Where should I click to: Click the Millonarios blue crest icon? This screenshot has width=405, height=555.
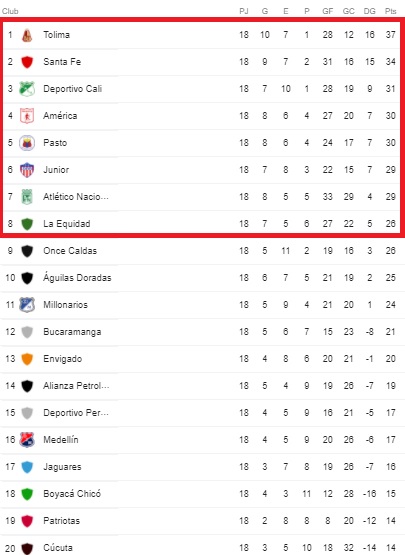pyautogui.click(x=27, y=305)
